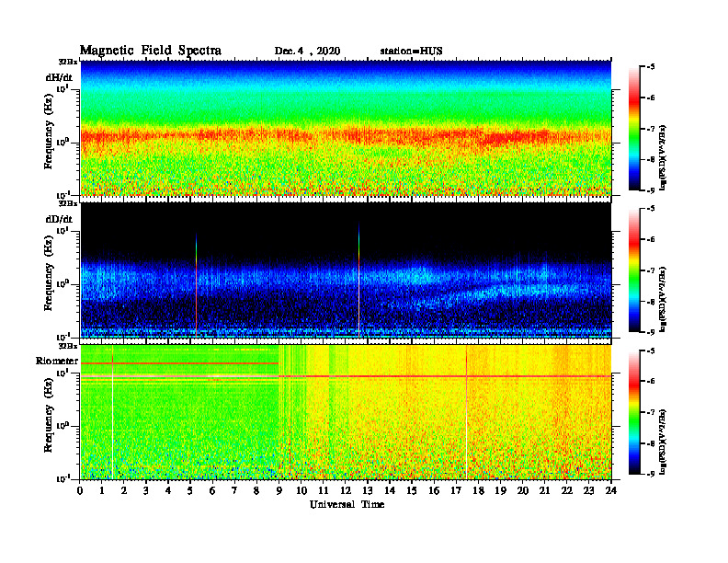Screen dimensions: 728x563
Task: Click hour tick label "13" on time axis
Action: [x=368, y=491]
